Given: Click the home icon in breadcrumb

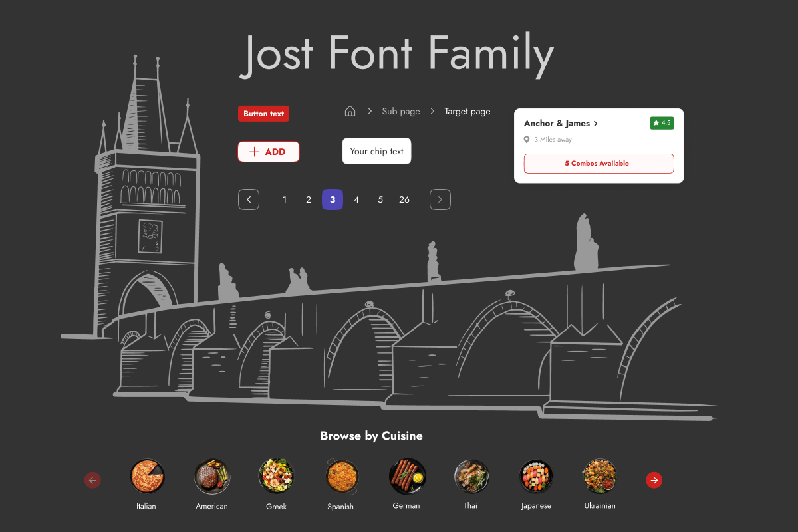Looking at the screenshot, I should pos(350,111).
